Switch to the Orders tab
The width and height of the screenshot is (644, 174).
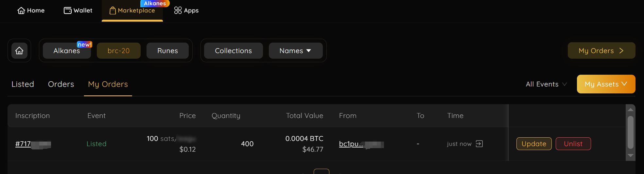click(x=61, y=84)
